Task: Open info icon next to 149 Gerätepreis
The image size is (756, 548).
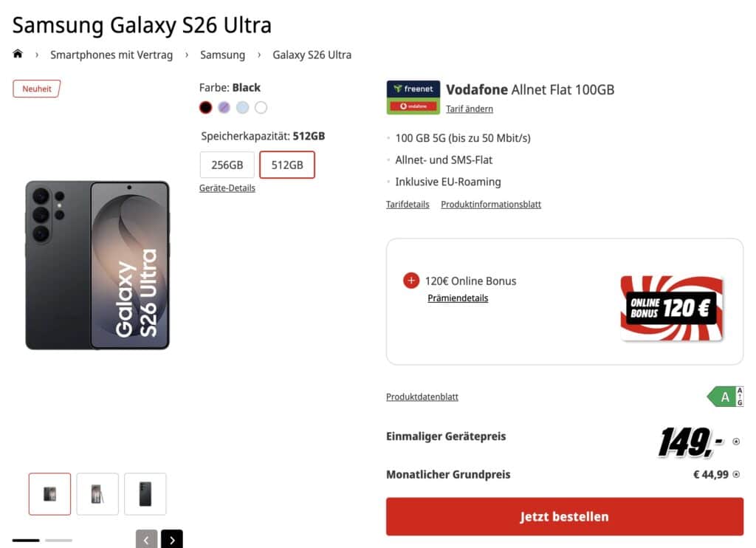Action: (x=736, y=442)
